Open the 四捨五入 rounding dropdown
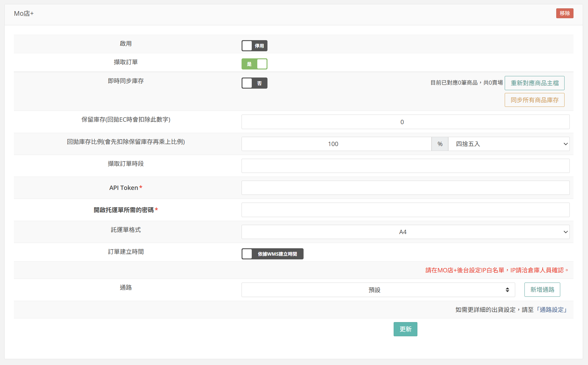Viewport: 588px width, 365px height. pos(508,144)
